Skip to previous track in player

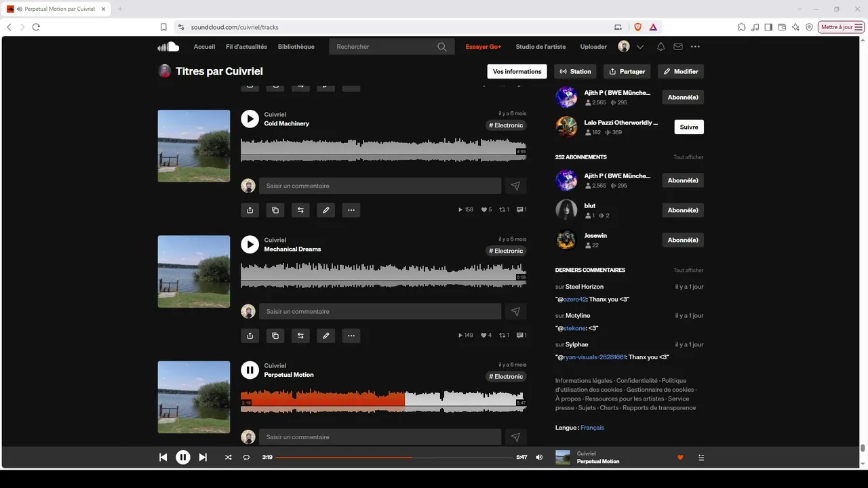(163, 457)
